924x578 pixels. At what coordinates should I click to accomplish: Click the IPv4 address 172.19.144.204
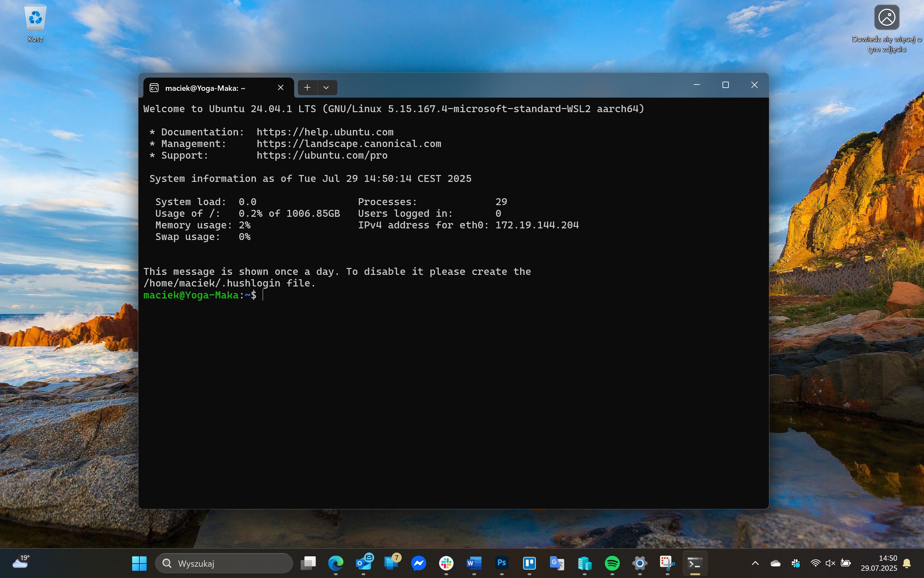(x=537, y=225)
